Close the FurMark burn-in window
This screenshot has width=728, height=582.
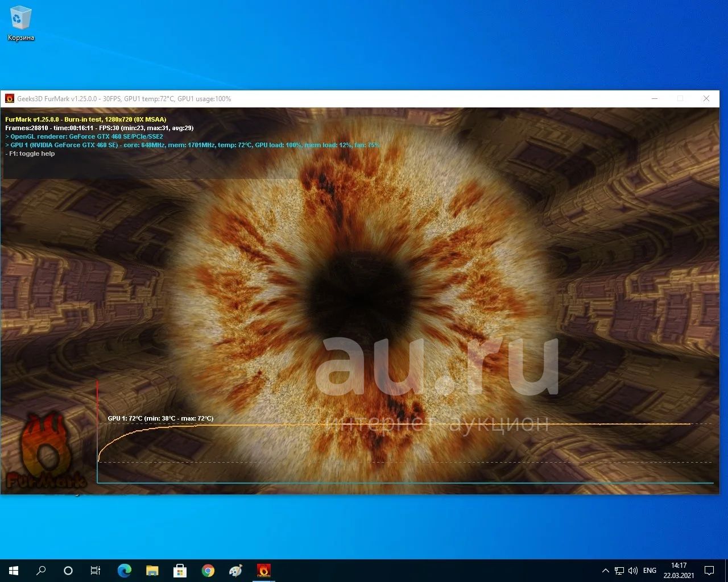tap(706, 98)
